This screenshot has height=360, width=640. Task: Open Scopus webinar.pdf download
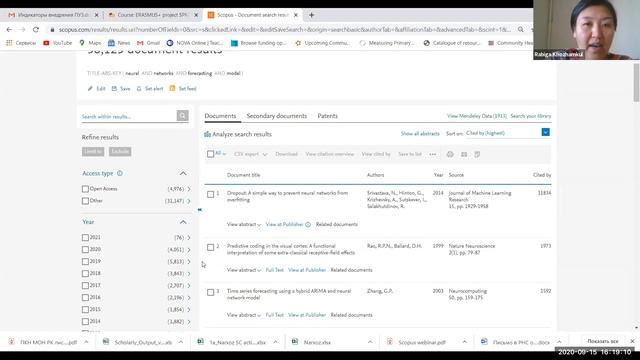[x=422, y=342]
